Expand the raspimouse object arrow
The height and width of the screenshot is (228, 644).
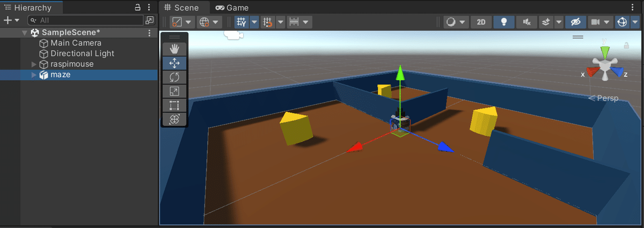click(x=34, y=65)
